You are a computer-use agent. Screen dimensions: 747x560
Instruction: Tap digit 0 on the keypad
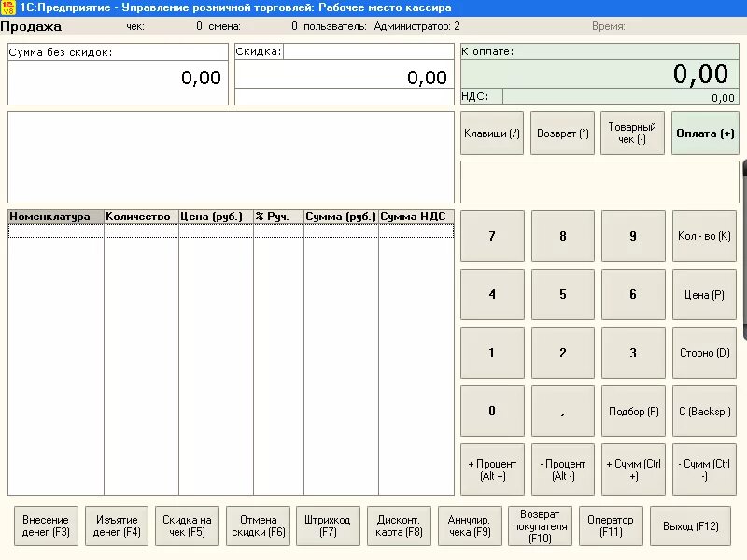492,411
